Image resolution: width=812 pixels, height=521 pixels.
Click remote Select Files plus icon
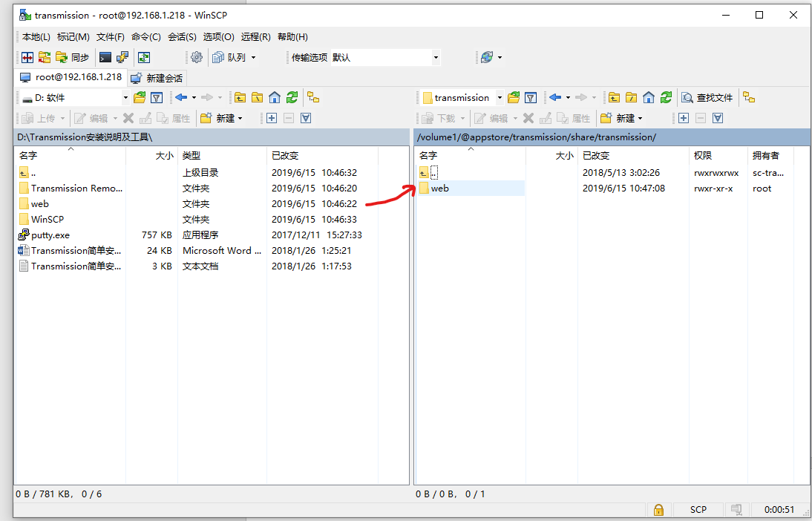coord(684,119)
